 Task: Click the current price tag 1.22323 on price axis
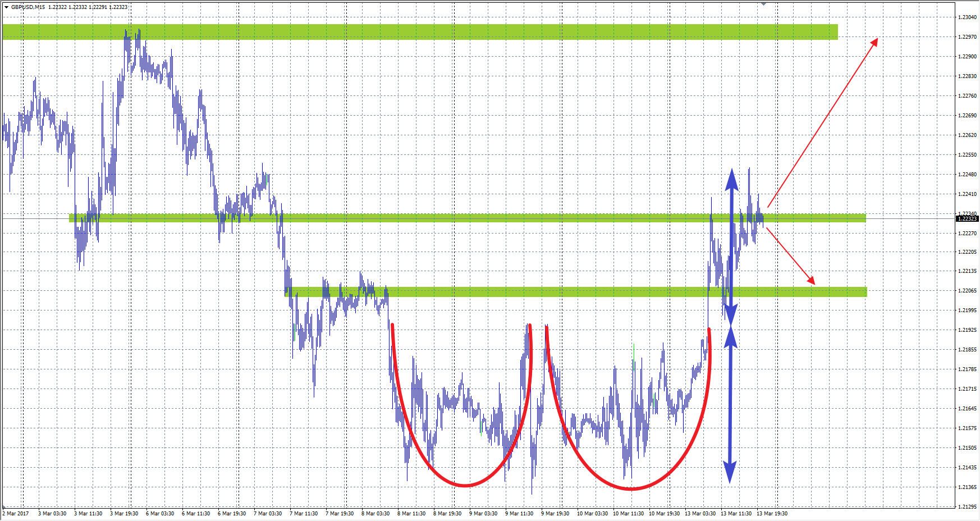tap(967, 218)
